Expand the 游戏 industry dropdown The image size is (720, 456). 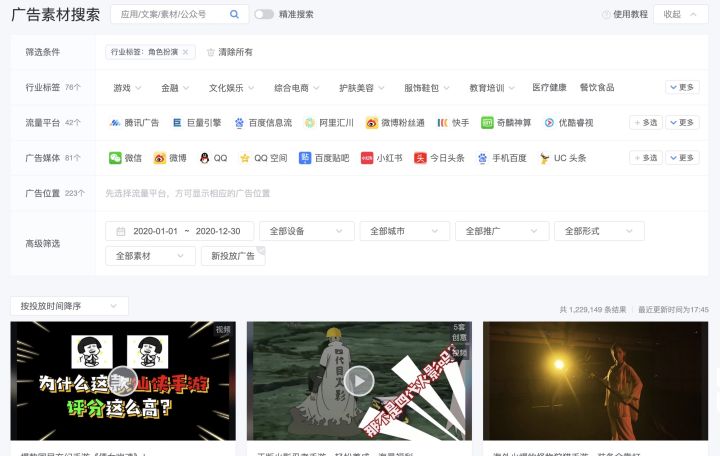click(127, 88)
